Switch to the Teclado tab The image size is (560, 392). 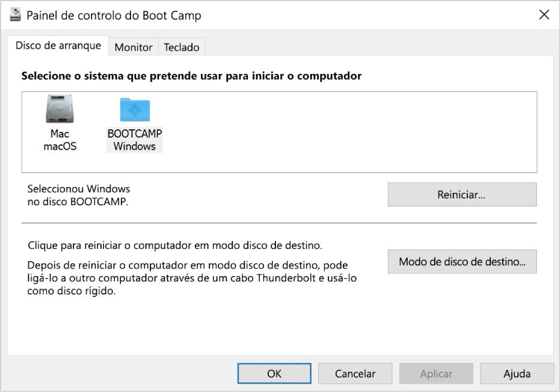click(x=182, y=47)
